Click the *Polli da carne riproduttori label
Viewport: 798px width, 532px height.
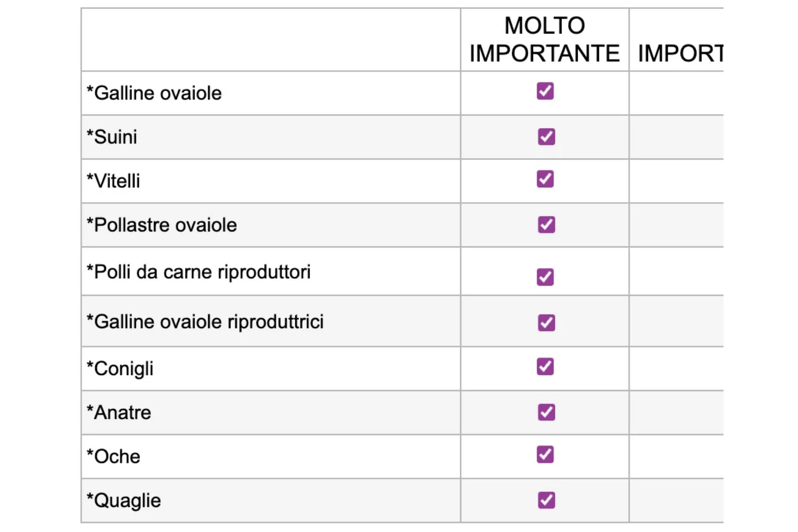198,272
